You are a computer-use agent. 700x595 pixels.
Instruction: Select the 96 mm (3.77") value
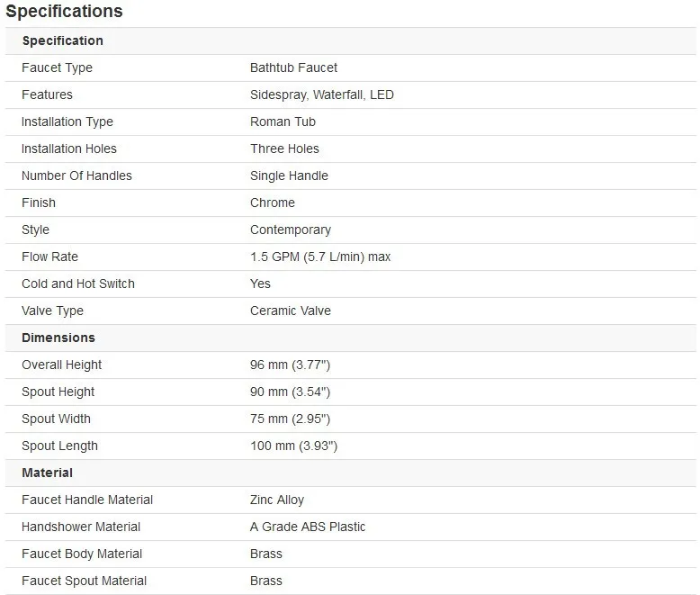(291, 365)
